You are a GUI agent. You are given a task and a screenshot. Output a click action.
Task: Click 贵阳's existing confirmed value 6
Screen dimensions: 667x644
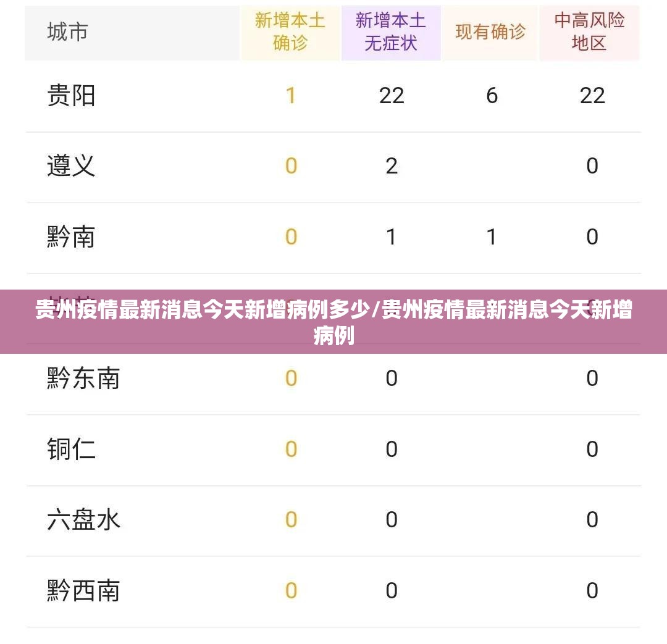click(492, 96)
